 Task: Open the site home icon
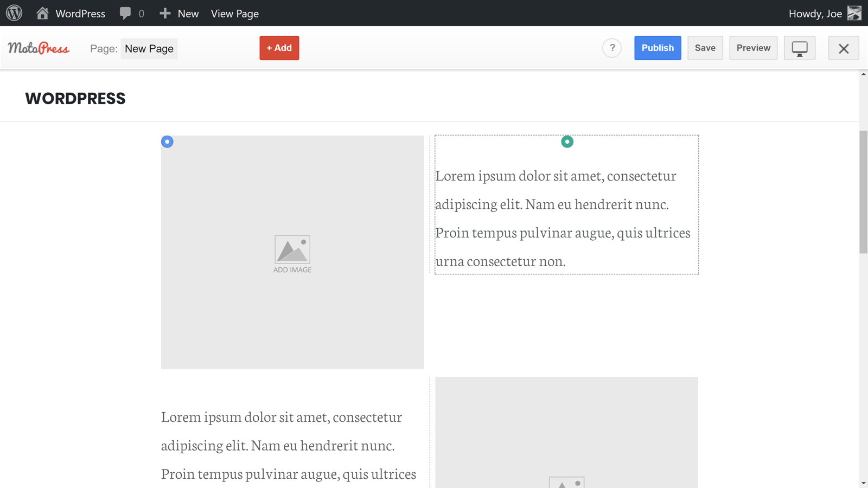point(42,13)
